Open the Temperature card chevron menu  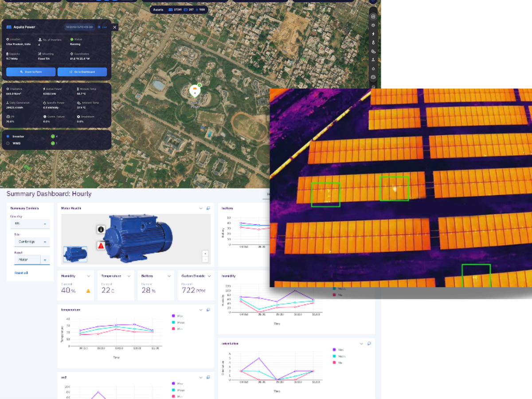tap(129, 276)
